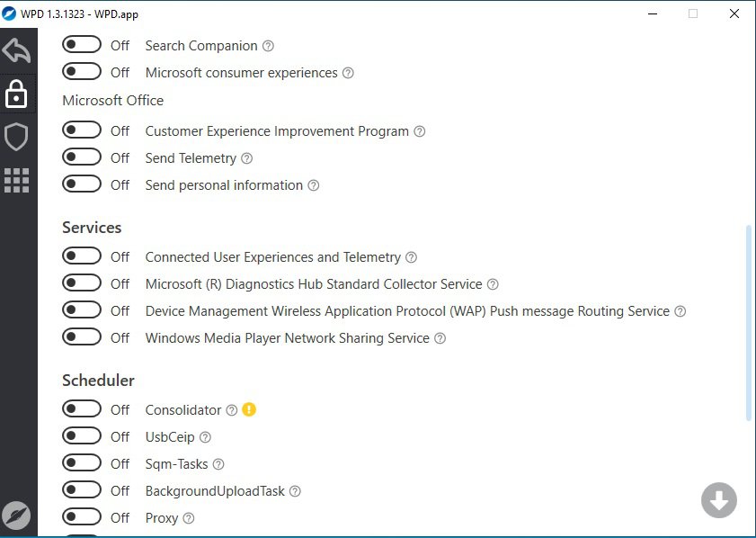Open the Apps grid section
The width and height of the screenshot is (756, 538).
click(17, 180)
